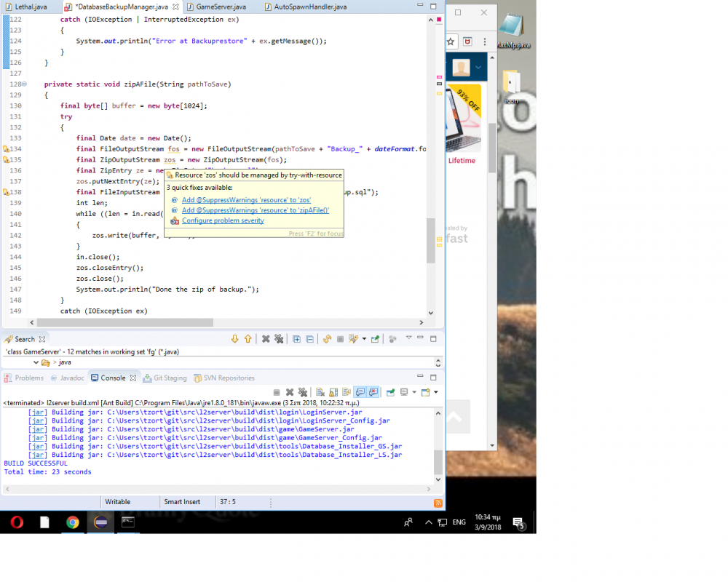Click Configure problem severity link
The height and width of the screenshot is (582, 728).
(223, 220)
